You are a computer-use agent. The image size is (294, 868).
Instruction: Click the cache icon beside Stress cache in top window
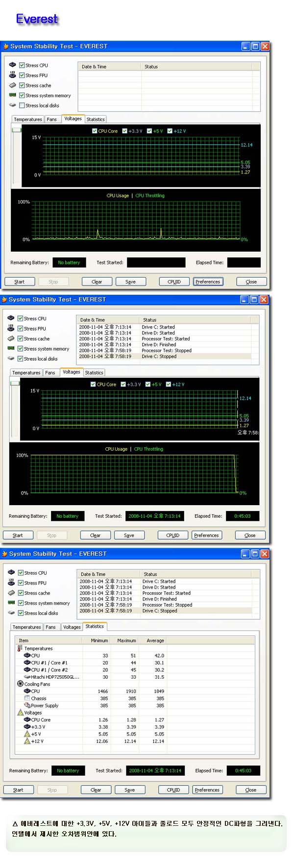13,85
